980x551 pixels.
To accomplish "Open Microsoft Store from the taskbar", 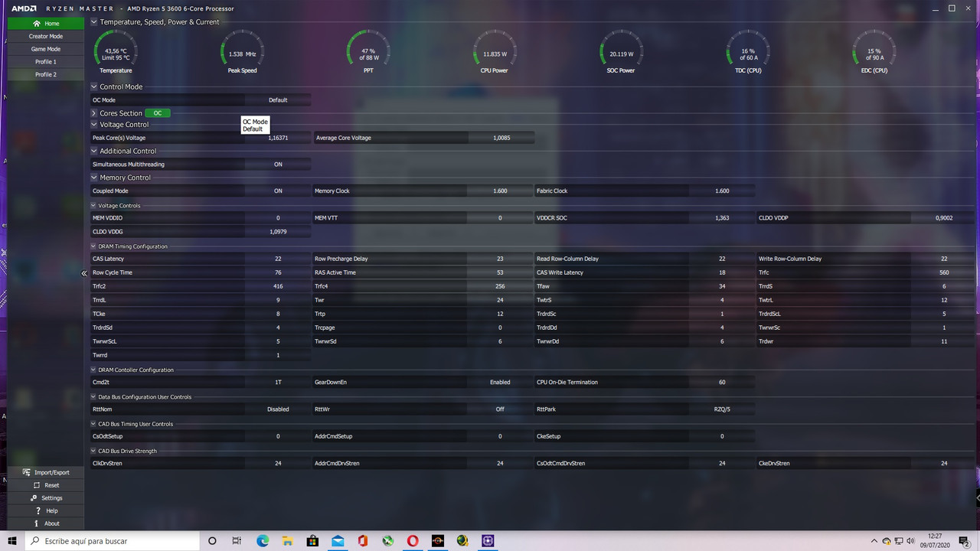I will 312,541.
